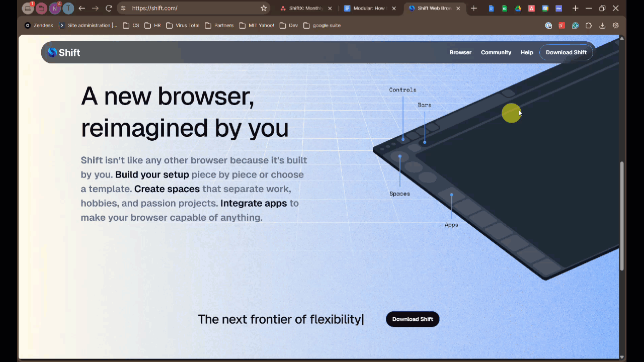Close the ShiftX: Monthly tab

330,8
